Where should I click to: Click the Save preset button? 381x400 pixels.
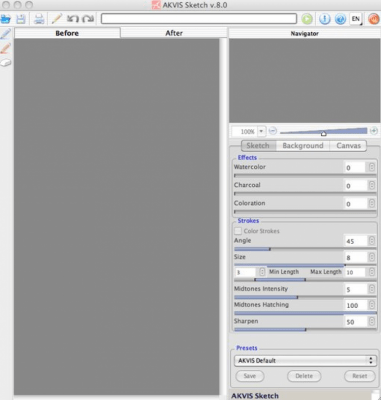250,376
